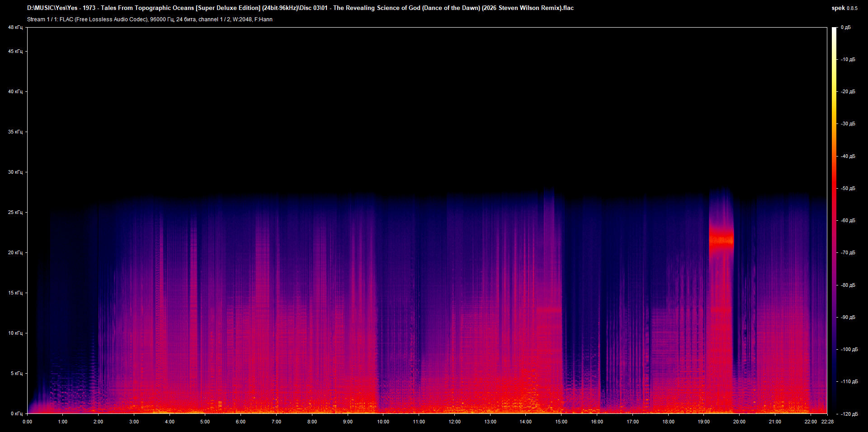The height and width of the screenshot is (432, 868).
Task: Click the 0 дБ scale label
Action: pos(846,28)
